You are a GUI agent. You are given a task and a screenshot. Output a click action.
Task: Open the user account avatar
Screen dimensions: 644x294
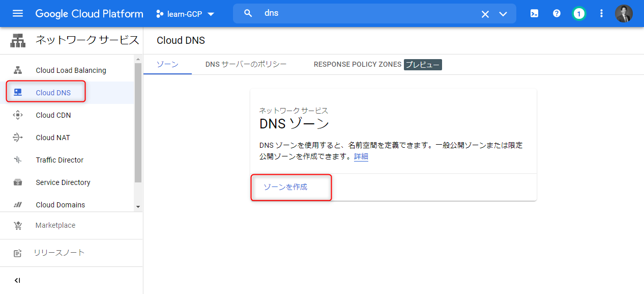[x=624, y=14]
